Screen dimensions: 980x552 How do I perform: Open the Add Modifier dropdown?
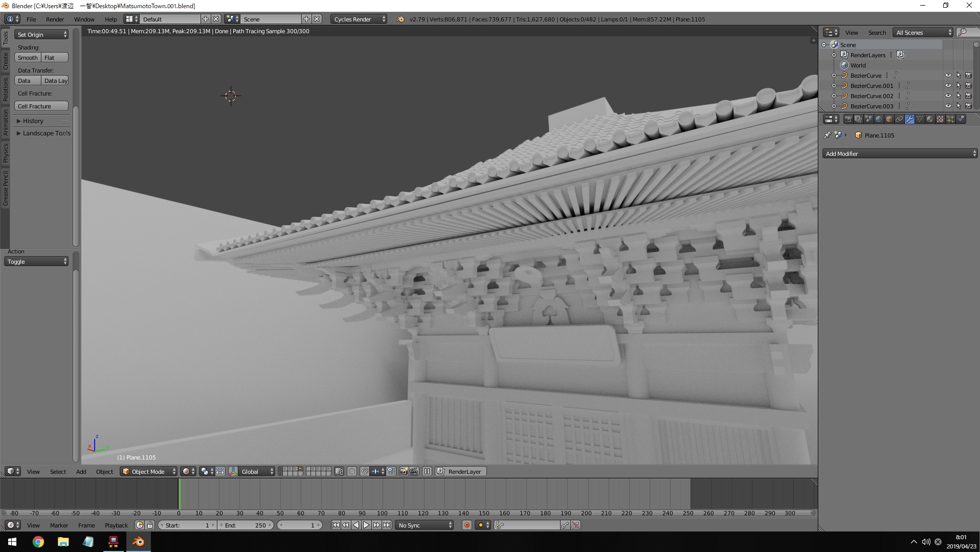point(900,154)
